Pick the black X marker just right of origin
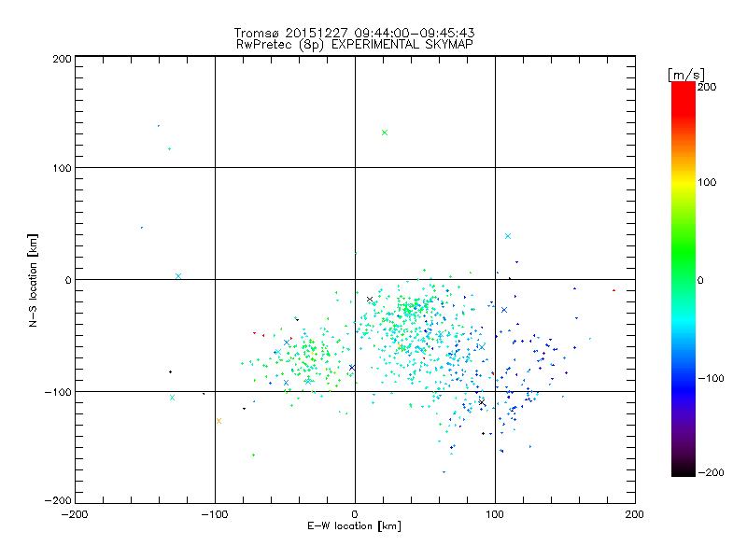This screenshot has width=747, height=560. (x=370, y=300)
